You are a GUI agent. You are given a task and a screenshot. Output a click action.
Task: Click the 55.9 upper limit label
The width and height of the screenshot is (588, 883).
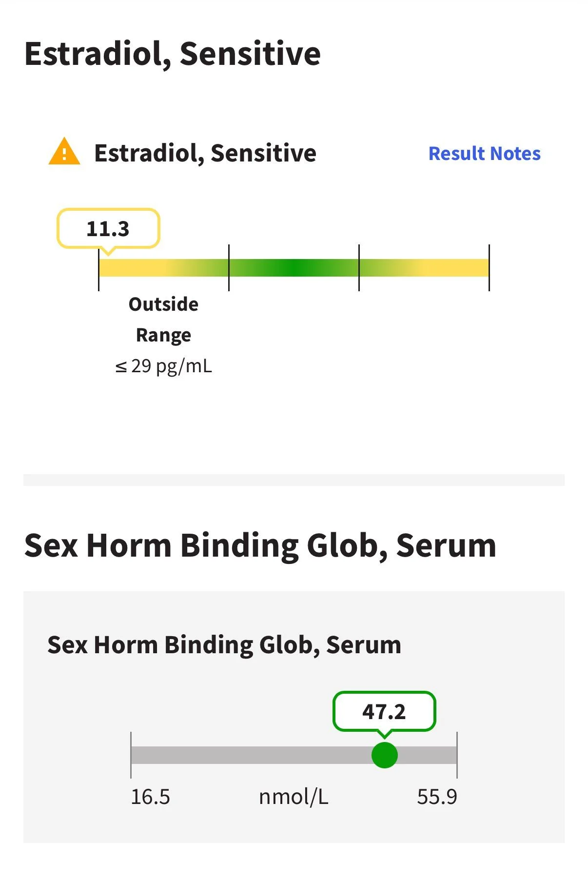pos(437,797)
